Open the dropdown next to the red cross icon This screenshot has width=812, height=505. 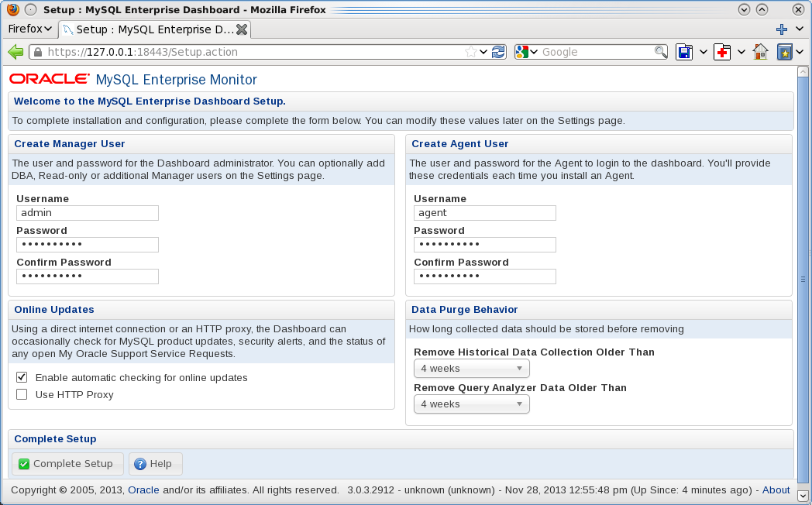(741, 52)
